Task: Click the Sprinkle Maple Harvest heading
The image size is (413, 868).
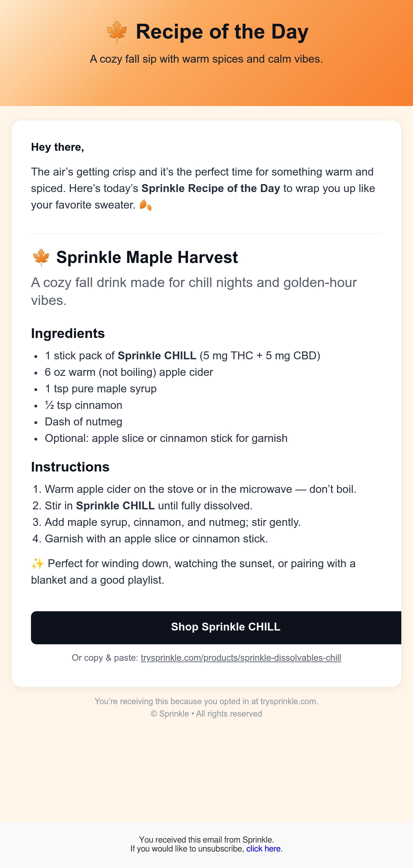Action: tap(147, 257)
